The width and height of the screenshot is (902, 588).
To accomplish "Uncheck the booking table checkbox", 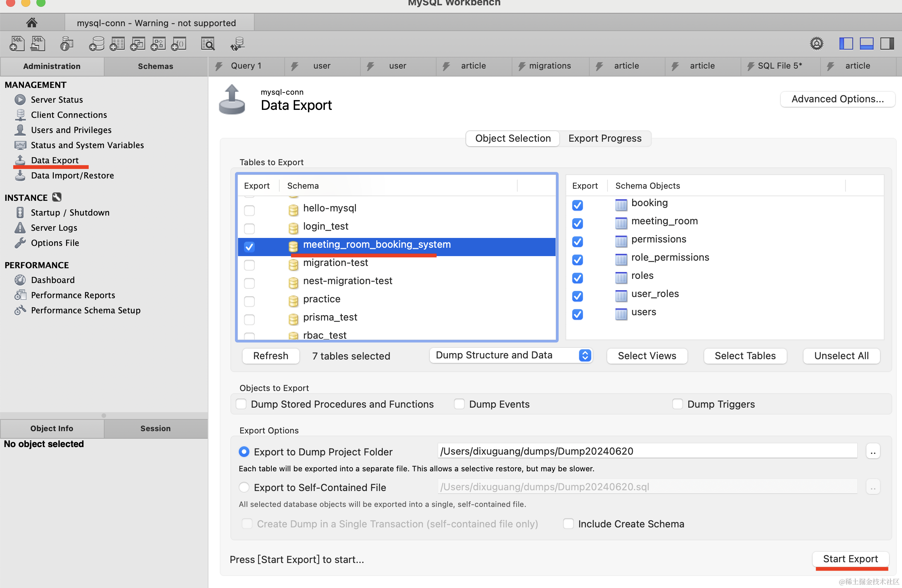I will 577,205.
